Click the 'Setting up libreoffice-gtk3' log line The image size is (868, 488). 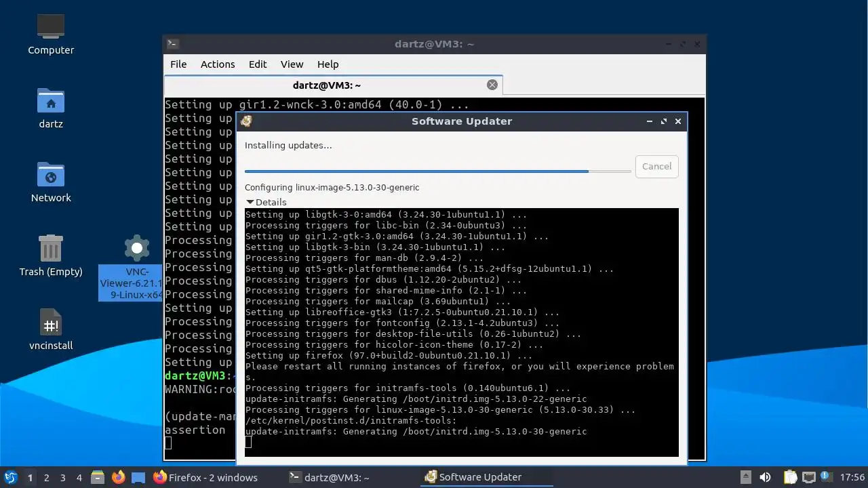(x=403, y=312)
